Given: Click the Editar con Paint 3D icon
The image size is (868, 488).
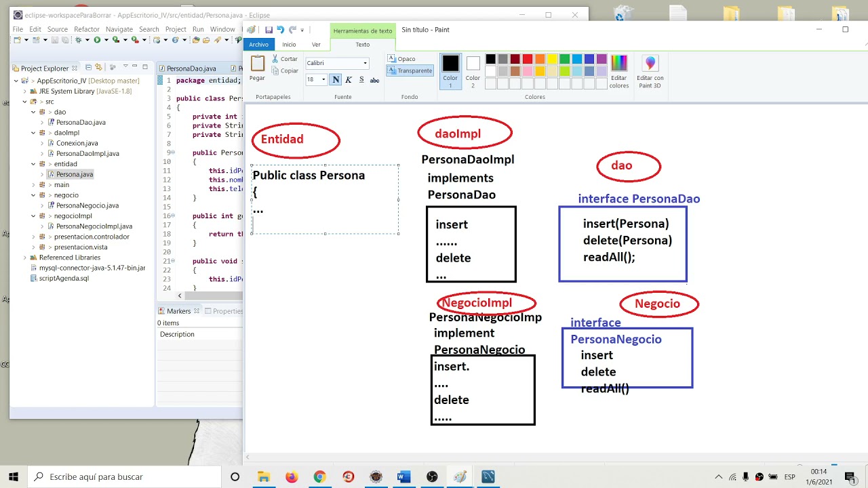Looking at the screenshot, I should 650,63.
